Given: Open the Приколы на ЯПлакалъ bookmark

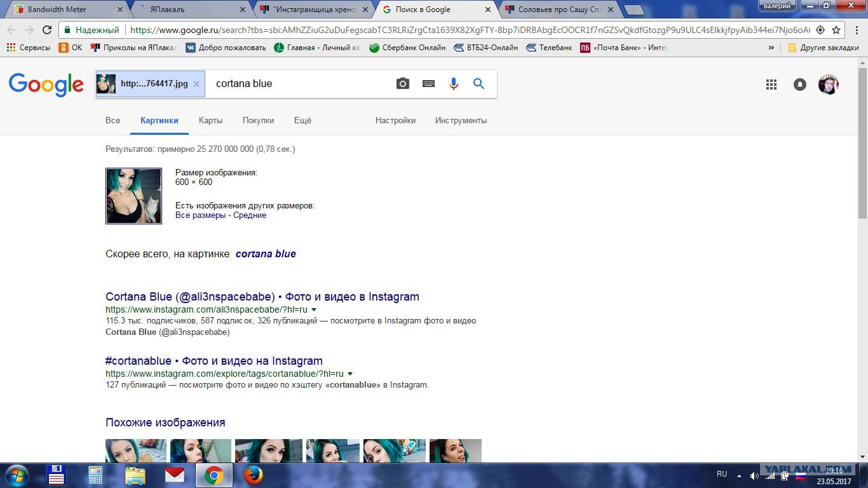Looking at the screenshot, I should pos(135,48).
